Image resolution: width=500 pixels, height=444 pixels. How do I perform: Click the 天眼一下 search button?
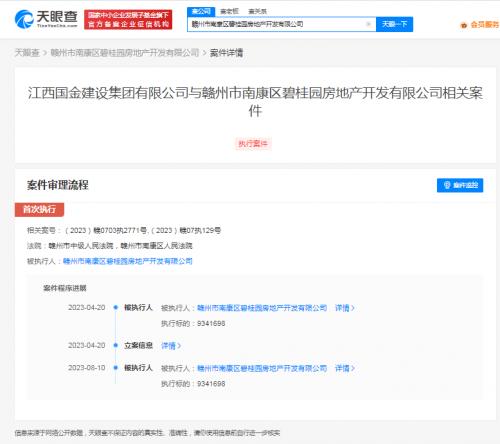pyautogui.click(x=394, y=24)
